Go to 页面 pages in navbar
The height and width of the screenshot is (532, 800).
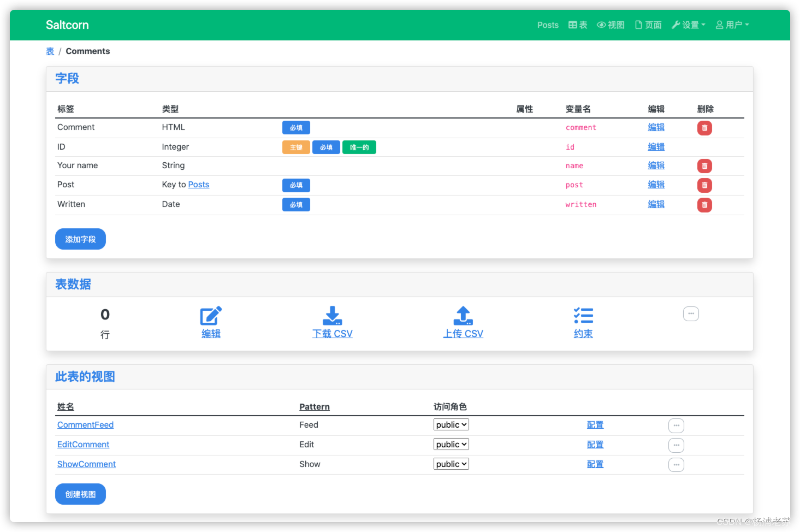pos(648,25)
